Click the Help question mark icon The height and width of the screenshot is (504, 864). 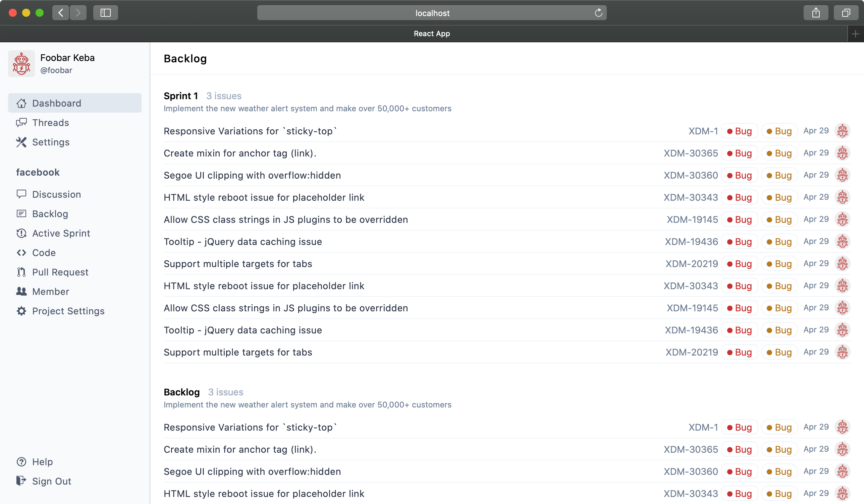[x=21, y=461]
